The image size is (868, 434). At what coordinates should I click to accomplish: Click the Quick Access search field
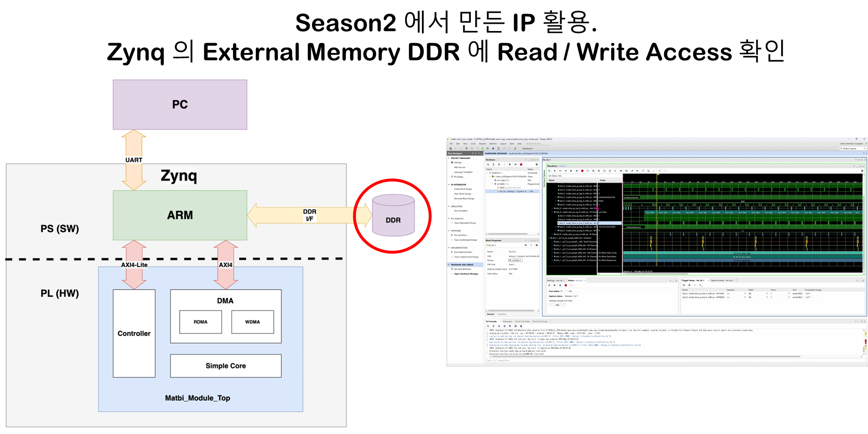(538, 144)
